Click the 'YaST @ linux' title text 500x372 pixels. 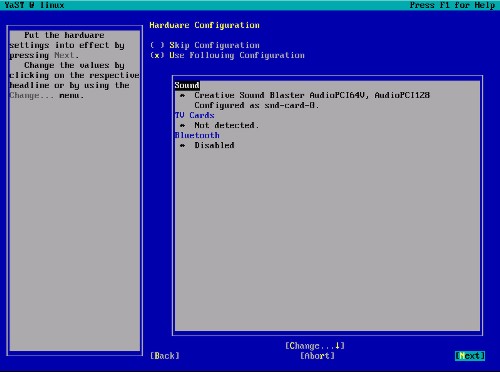pos(34,5)
